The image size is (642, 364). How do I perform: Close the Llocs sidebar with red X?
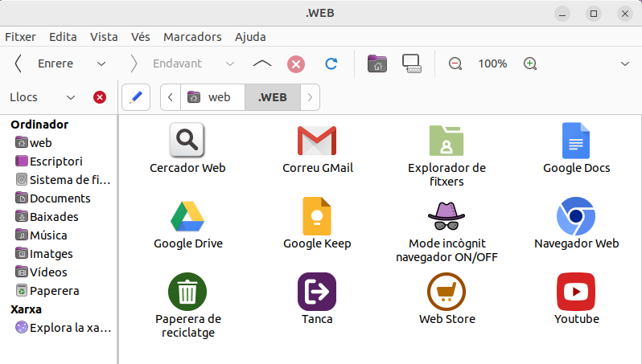[x=100, y=97]
